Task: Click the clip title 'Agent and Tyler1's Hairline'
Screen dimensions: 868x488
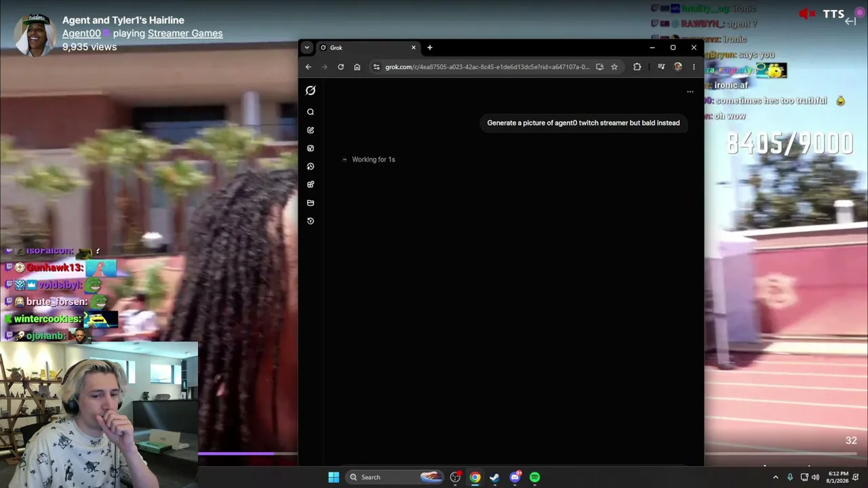Action: coord(123,20)
